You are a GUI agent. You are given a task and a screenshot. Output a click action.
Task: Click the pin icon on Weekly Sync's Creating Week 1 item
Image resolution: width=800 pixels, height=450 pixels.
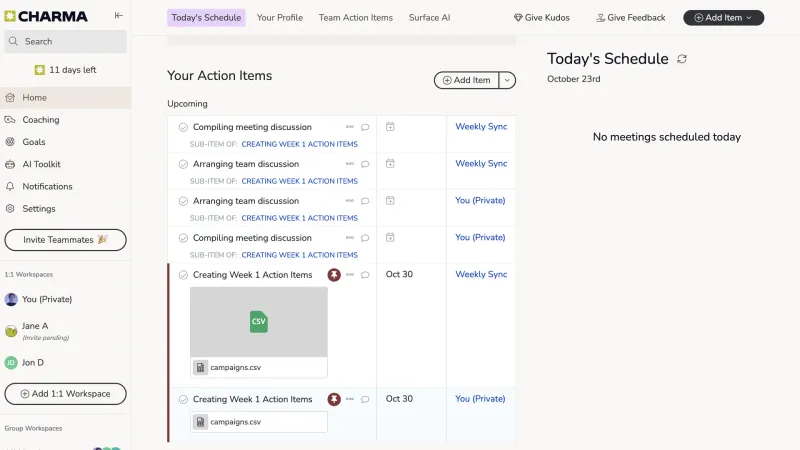334,275
